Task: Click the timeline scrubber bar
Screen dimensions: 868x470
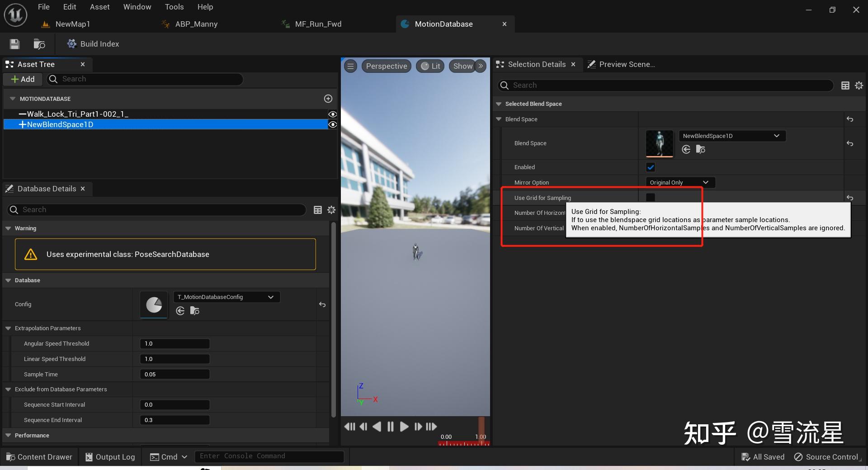Action: pos(463,443)
